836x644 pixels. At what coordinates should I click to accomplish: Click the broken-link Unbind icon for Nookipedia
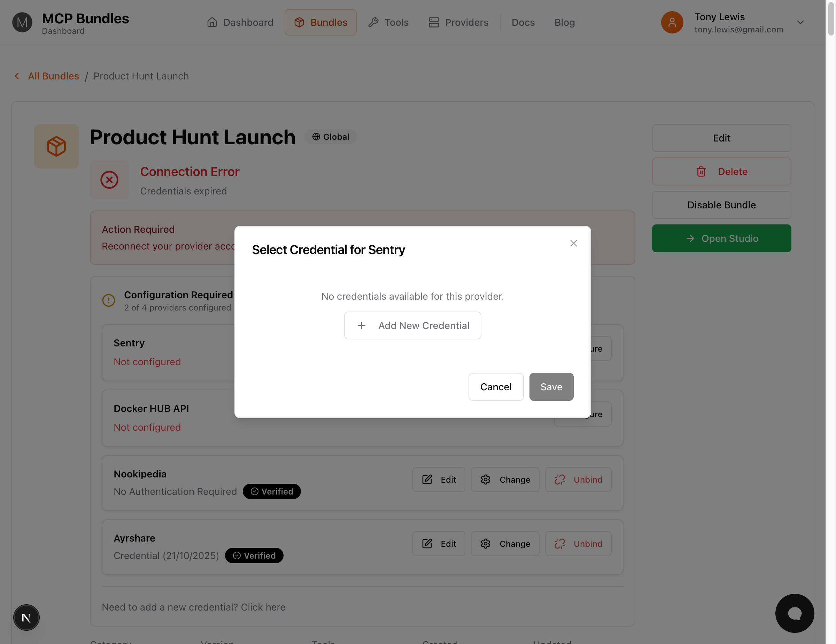coord(559,480)
